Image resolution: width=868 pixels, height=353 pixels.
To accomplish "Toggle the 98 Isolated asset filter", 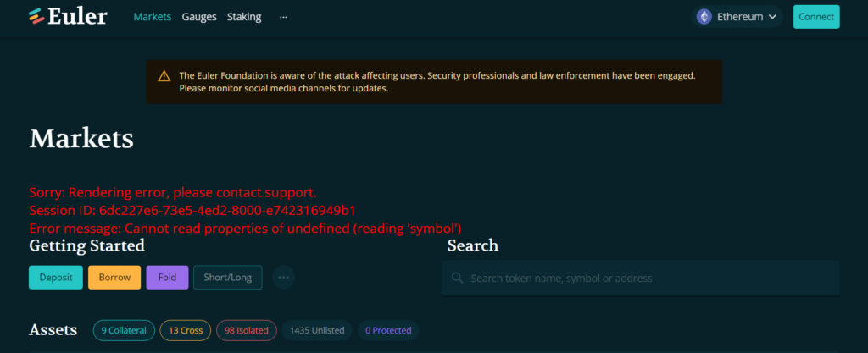I will 247,330.
